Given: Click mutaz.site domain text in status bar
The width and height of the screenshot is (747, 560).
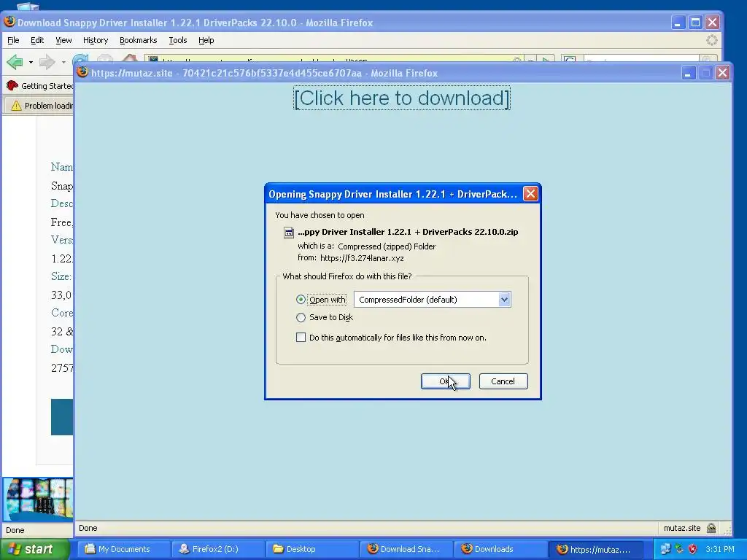Looking at the screenshot, I should pos(682,528).
